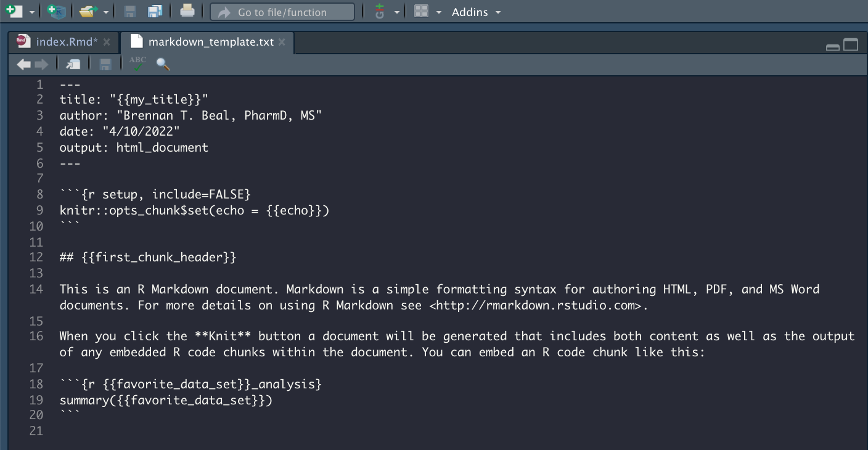Expand the recent files dropdown arrow
Image resolution: width=868 pixels, height=450 pixels.
(x=106, y=12)
